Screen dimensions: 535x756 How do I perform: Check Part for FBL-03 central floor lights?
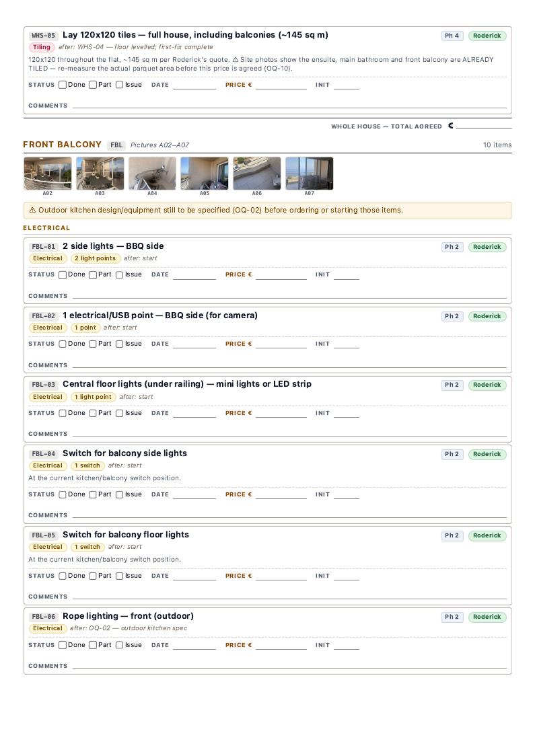click(x=93, y=413)
